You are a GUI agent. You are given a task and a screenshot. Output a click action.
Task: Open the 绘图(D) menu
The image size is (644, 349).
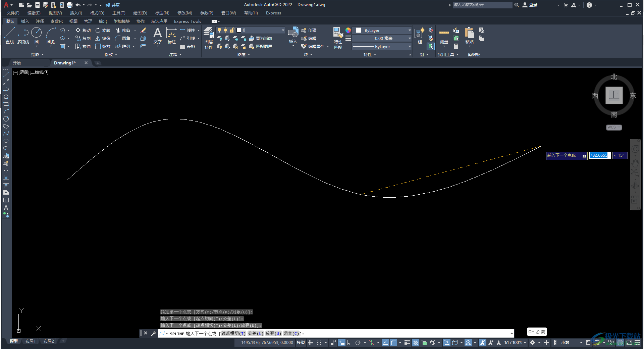click(x=140, y=13)
